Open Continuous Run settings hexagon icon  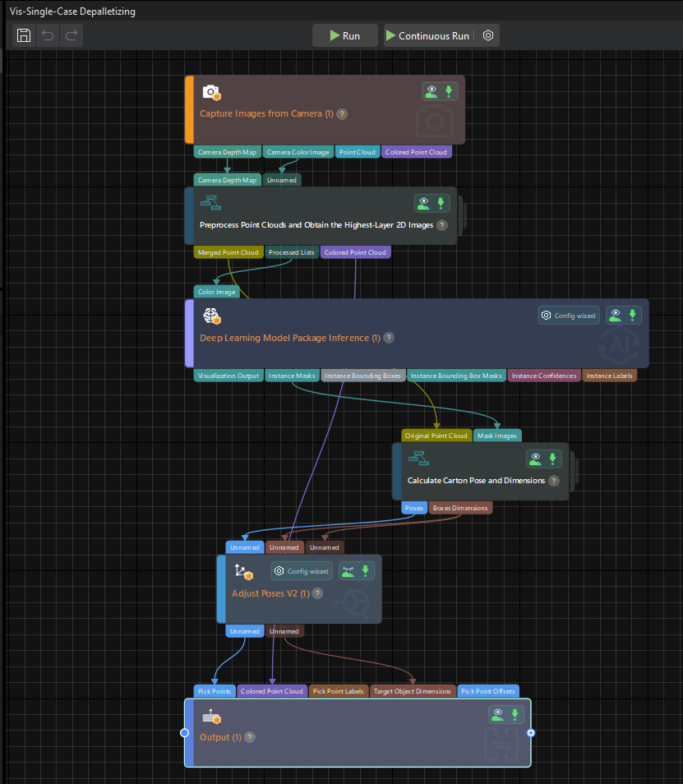(x=488, y=35)
